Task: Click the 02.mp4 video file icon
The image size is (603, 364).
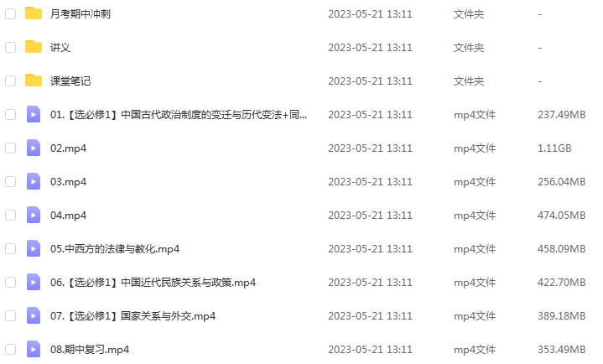Action: click(x=34, y=148)
